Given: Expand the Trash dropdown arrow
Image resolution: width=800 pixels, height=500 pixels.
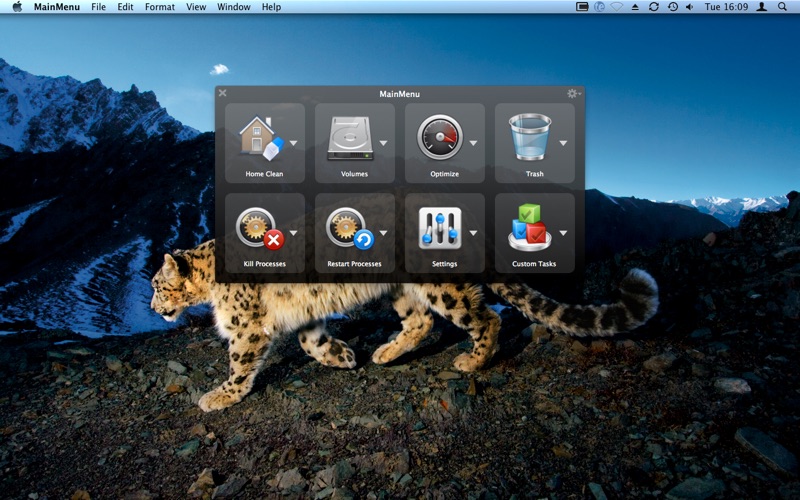Looking at the screenshot, I should coord(563,143).
